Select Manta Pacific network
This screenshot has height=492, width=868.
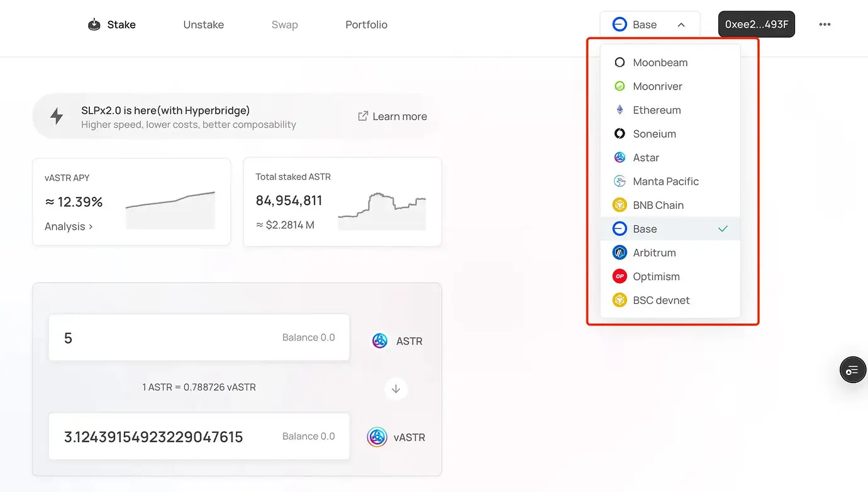click(x=670, y=181)
